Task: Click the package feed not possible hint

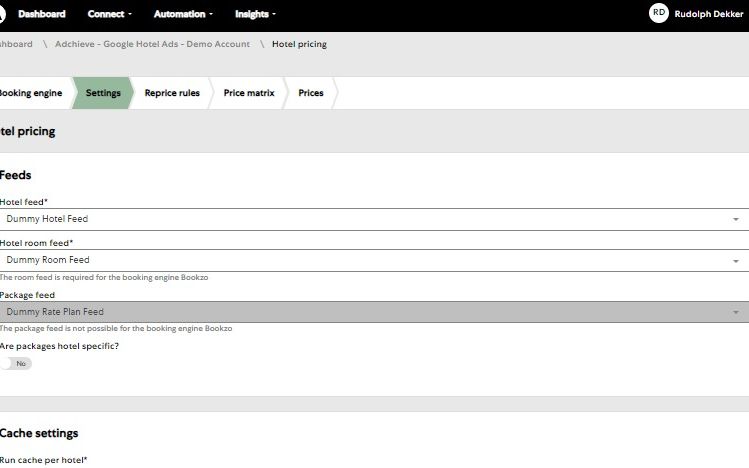Action: [116, 329]
